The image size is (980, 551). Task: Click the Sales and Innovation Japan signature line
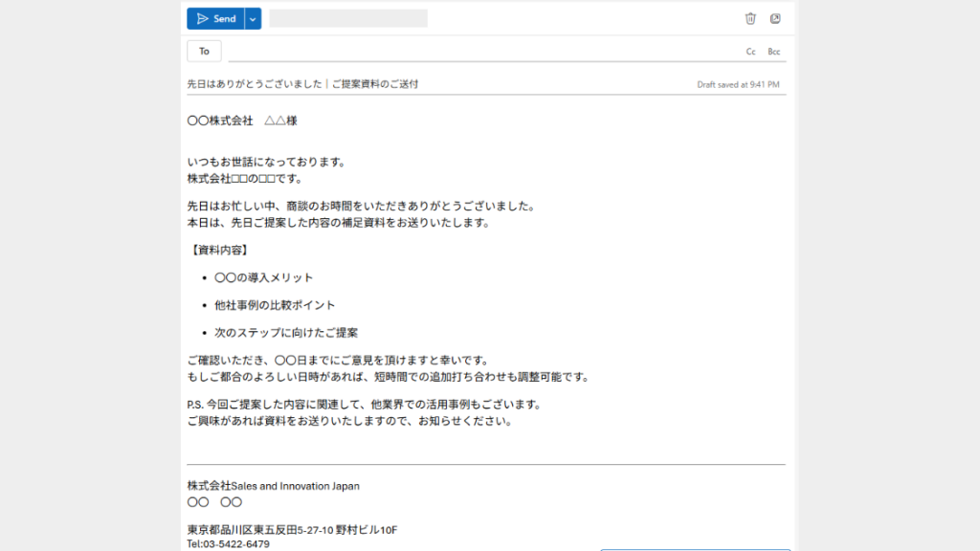pyautogui.click(x=274, y=486)
